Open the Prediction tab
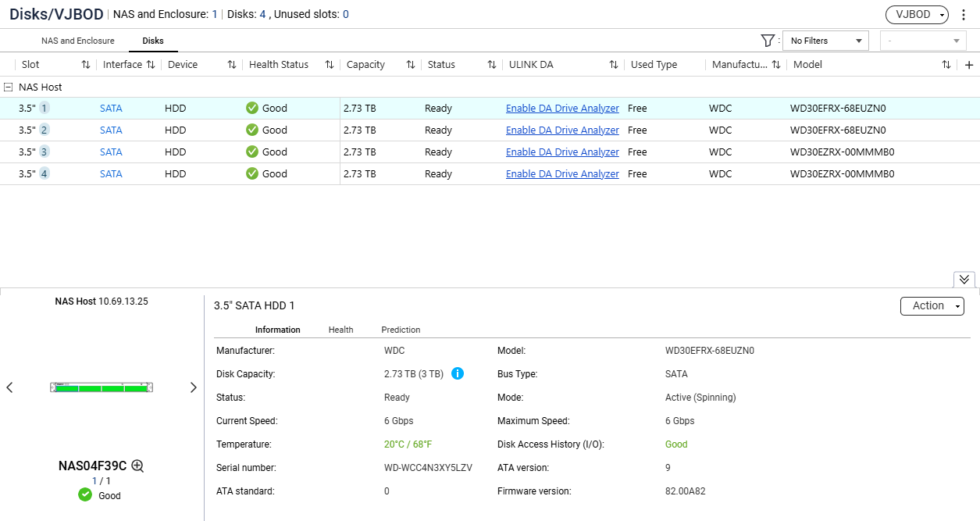The image size is (980, 521). (401, 330)
